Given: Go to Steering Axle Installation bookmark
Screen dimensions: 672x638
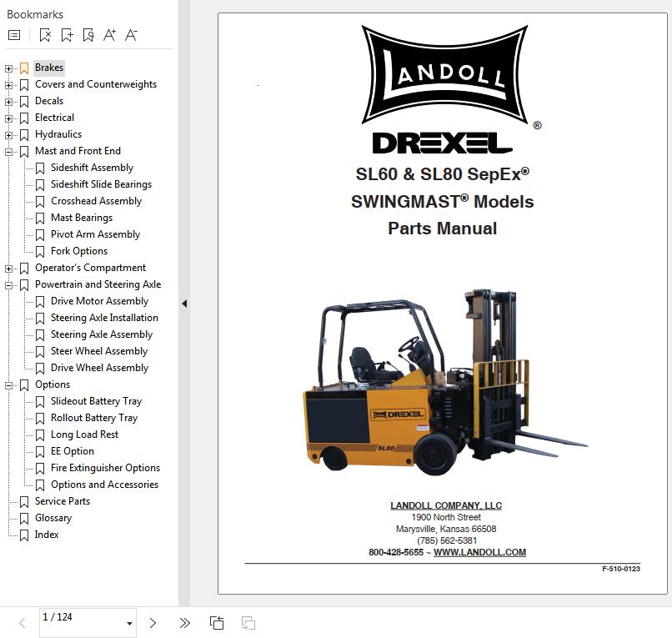Looking at the screenshot, I should click(104, 318).
